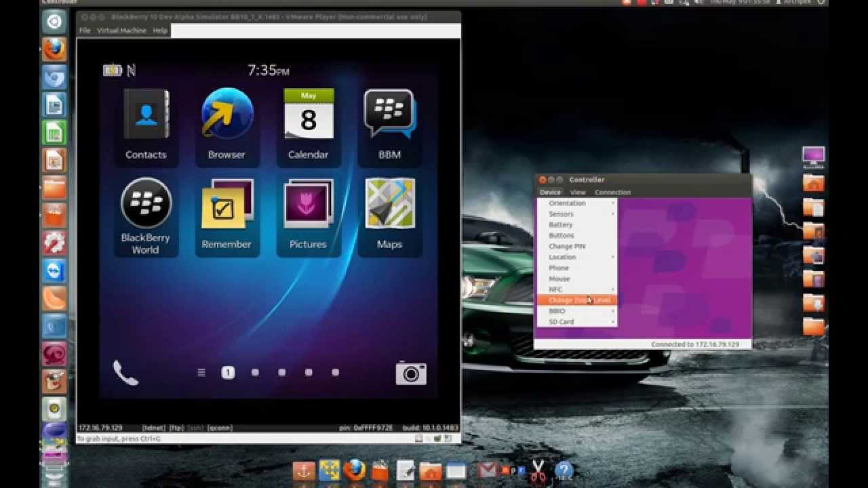Launch Firefox from the Unity launcher
Image resolution: width=868 pixels, height=488 pixels.
click(x=54, y=49)
